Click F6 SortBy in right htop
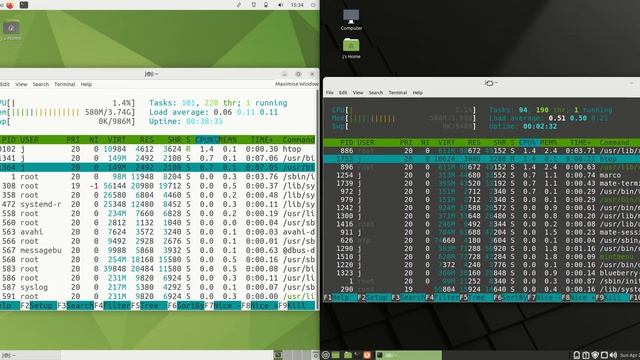This screenshot has width=640, height=360. (x=510, y=298)
